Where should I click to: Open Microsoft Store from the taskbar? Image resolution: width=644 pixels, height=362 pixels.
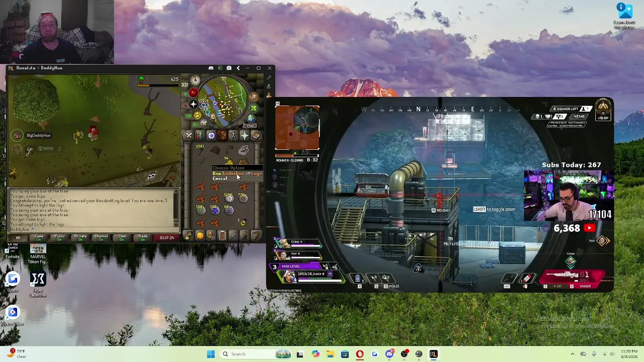345,354
